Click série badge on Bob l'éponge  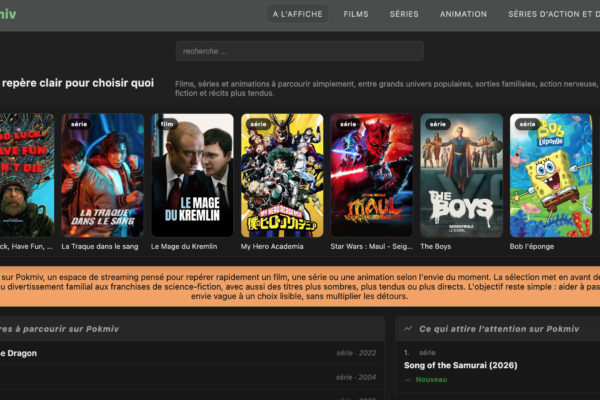coord(527,124)
